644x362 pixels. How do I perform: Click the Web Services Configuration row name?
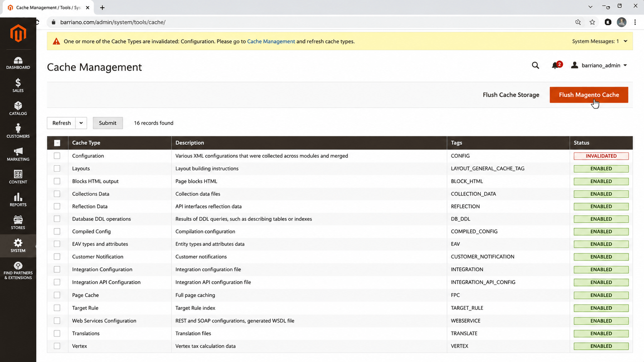[x=104, y=321]
